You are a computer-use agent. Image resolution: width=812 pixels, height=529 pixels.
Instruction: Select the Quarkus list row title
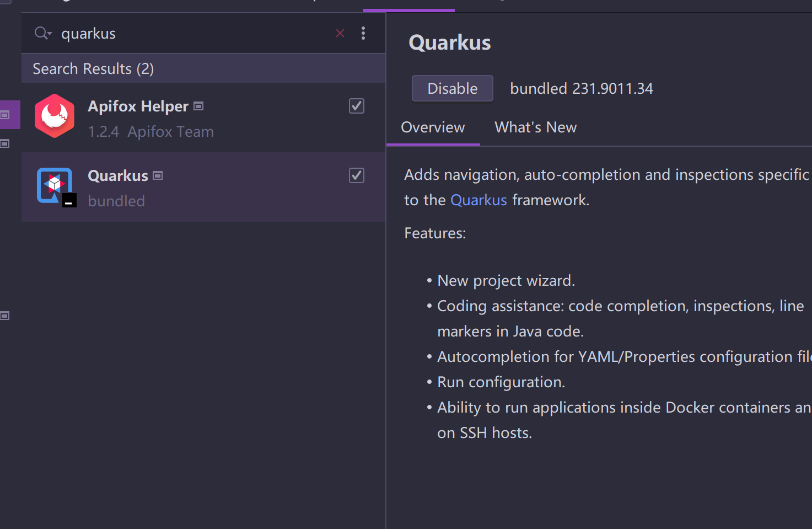pos(118,175)
